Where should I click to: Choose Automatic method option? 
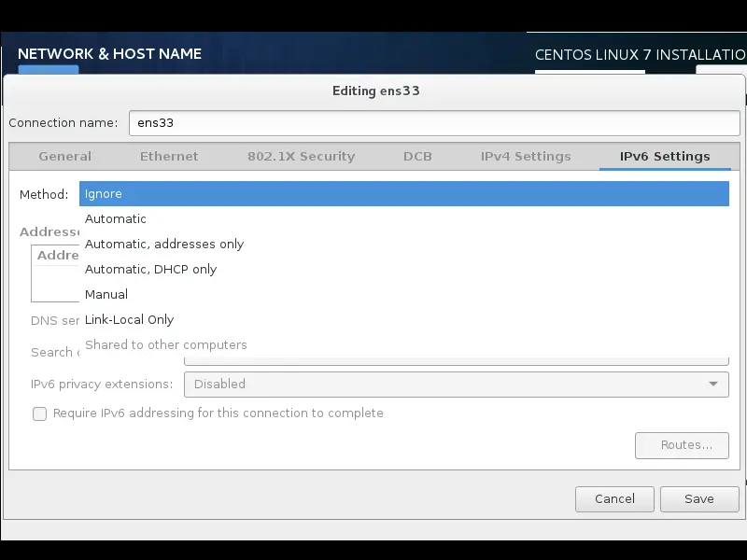click(404, 219)
